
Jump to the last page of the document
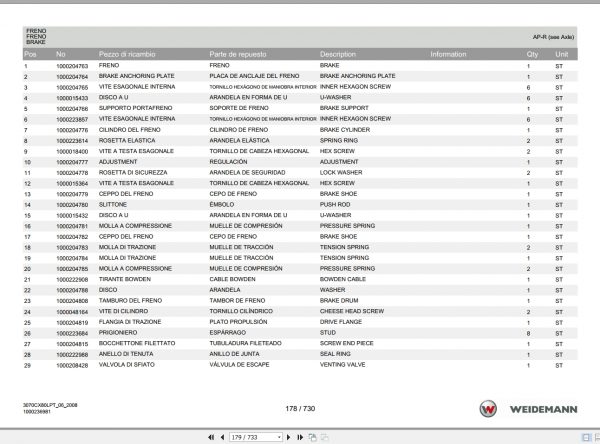tap(300, 437)
